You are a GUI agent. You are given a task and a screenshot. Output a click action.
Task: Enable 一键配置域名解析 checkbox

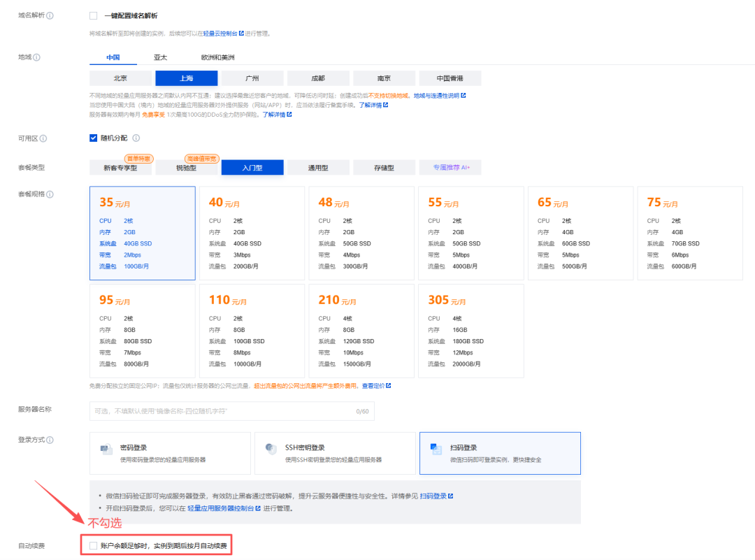[x=94, y=15]
